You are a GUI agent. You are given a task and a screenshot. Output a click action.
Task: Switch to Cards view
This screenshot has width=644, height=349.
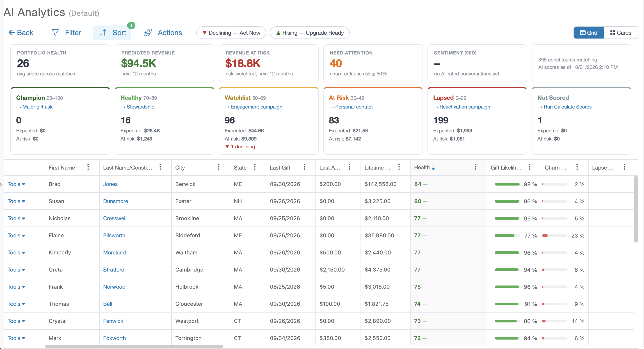pyautogui.click(x=621, y=33)
